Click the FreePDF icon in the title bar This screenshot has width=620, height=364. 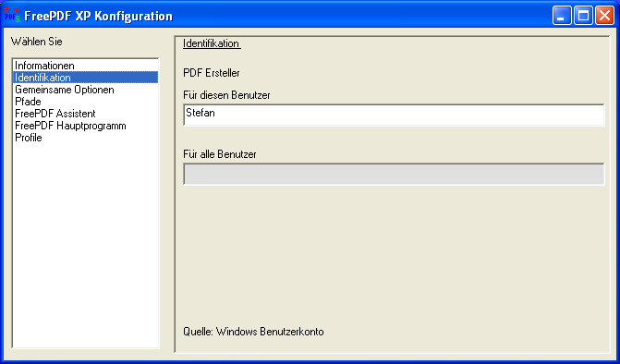coord(12,15)
